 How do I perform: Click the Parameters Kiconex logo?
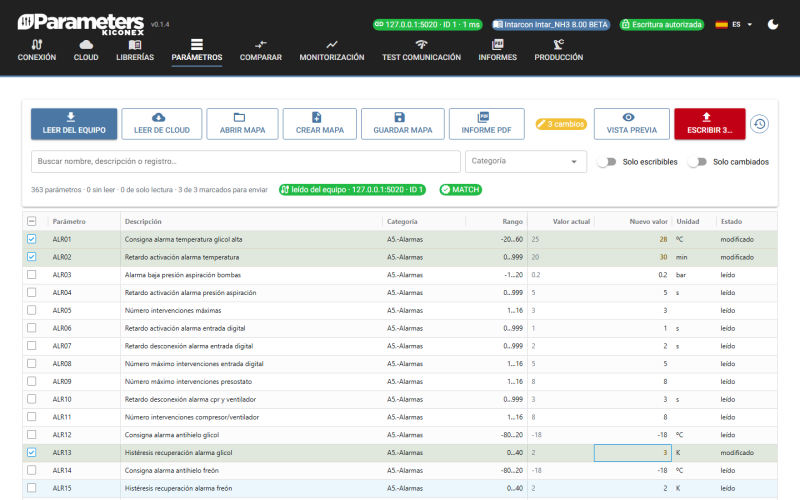click(81, 24)
